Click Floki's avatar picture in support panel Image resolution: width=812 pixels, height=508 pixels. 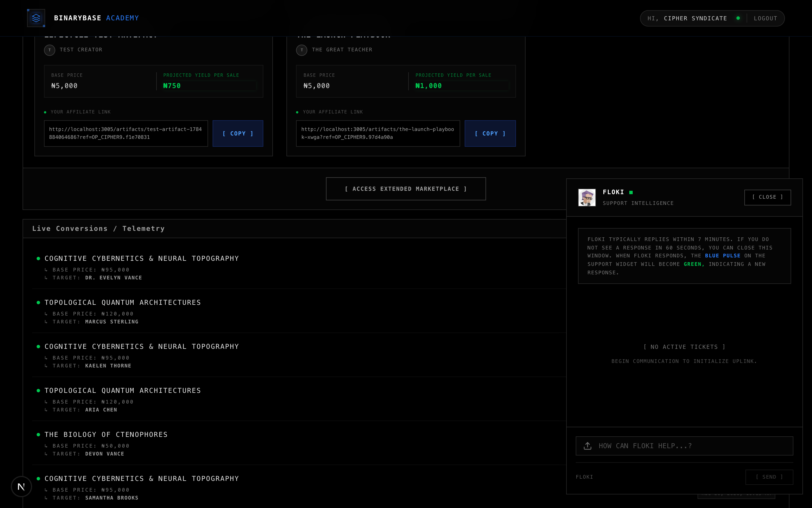587,197
